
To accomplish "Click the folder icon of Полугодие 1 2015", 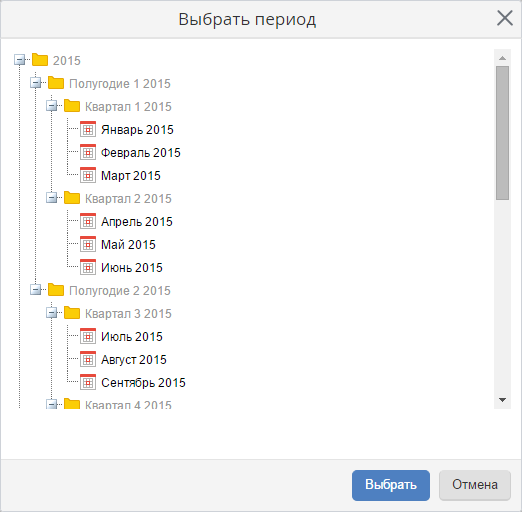I will (56, 83).
